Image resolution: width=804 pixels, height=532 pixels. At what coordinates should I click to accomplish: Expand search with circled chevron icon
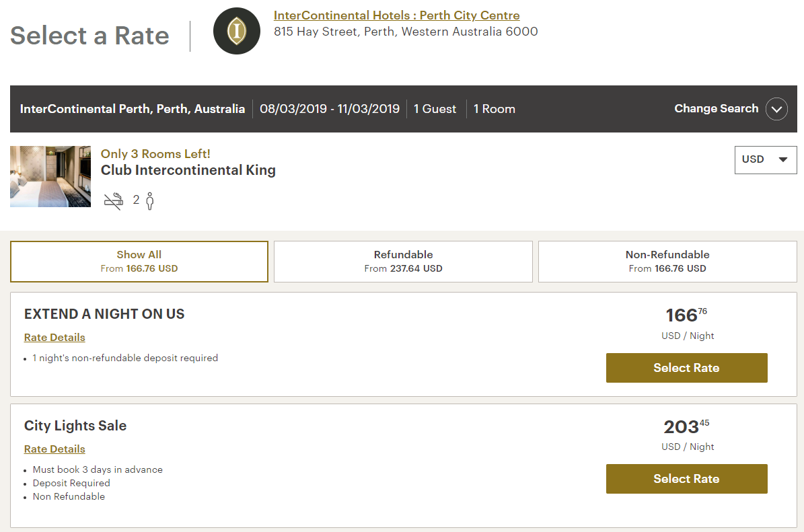776,109
